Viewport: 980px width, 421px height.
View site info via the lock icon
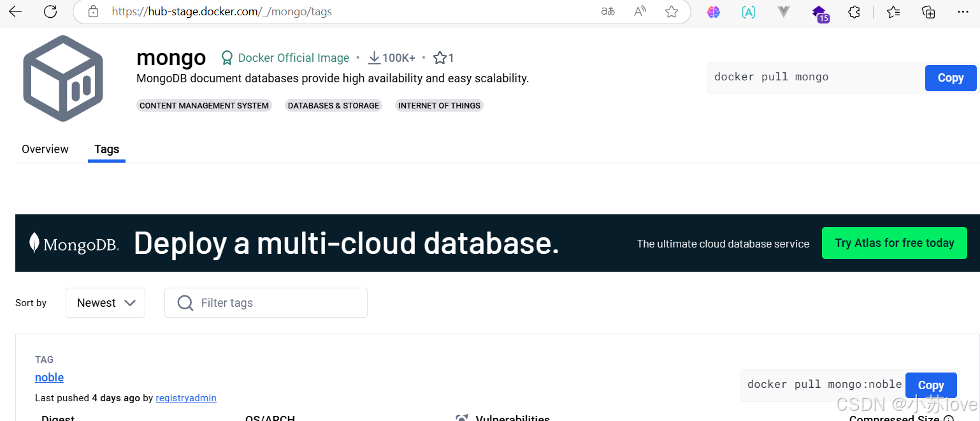tap(93, 11)
